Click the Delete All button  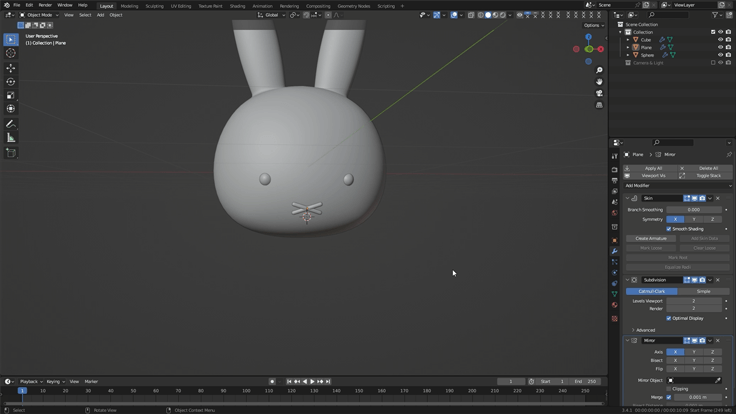(705, 168)
